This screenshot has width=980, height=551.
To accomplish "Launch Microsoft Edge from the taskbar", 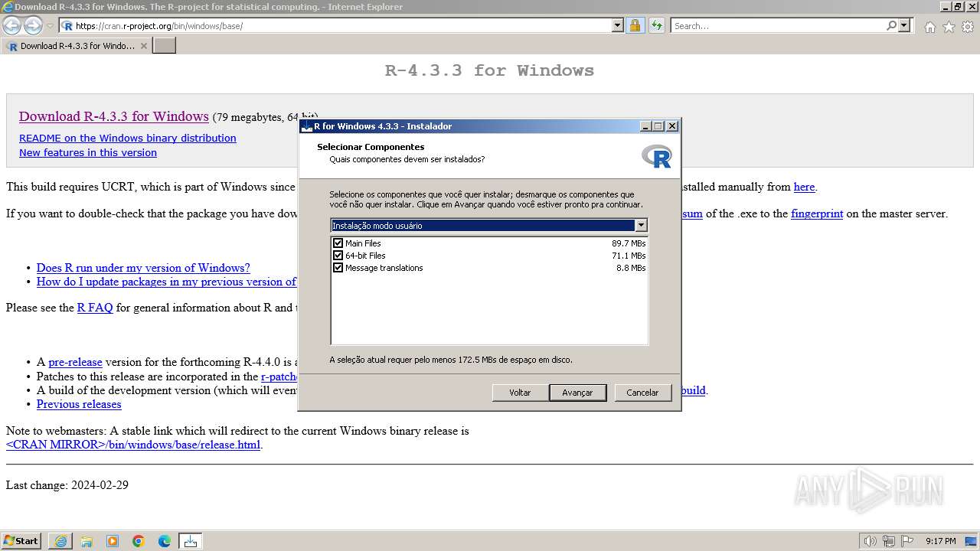I will (x=165, y=541).
